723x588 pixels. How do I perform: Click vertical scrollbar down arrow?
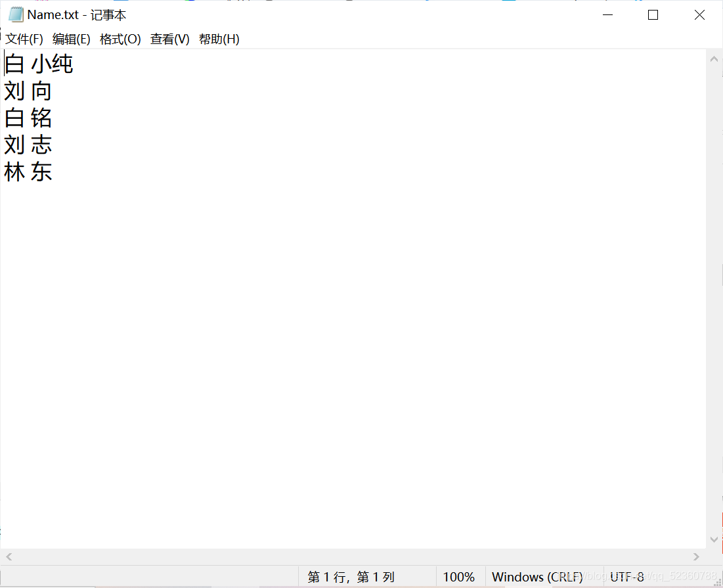click(x=714, y=539)
